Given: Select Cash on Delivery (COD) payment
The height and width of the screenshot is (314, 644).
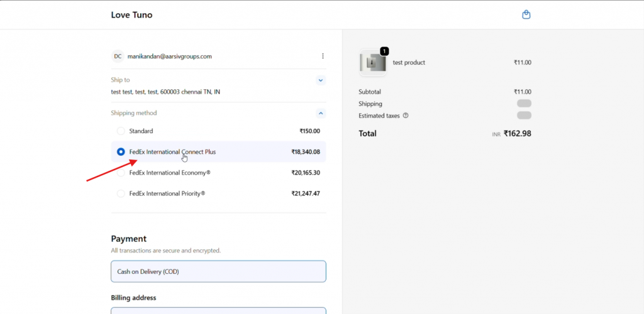Looking at the screenshot, I should click(x=218, y=271).
